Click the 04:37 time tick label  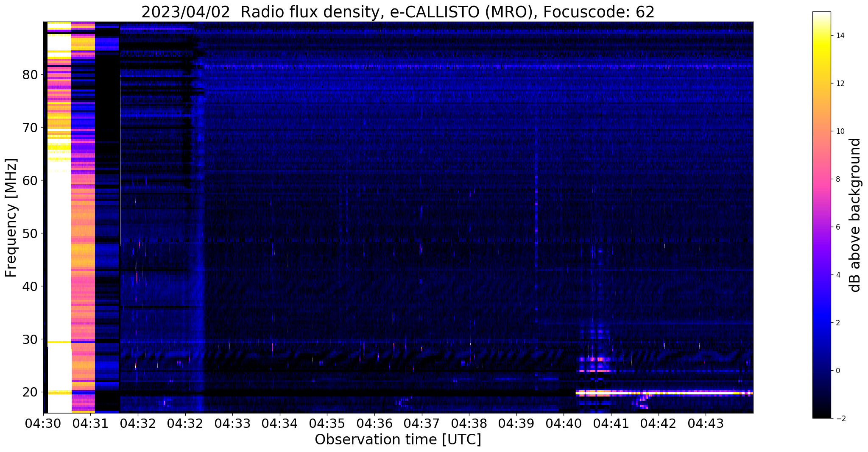tap(422, 423)
